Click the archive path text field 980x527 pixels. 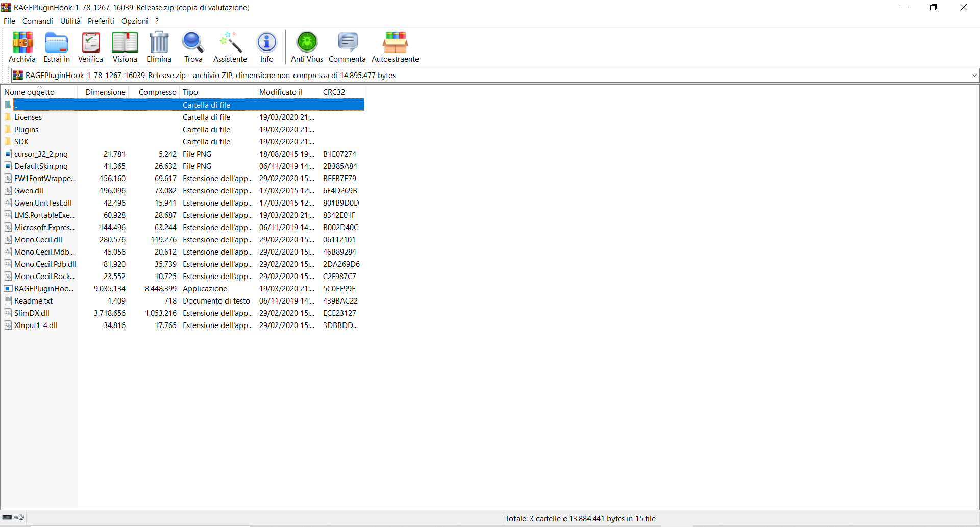coord(495,76)
